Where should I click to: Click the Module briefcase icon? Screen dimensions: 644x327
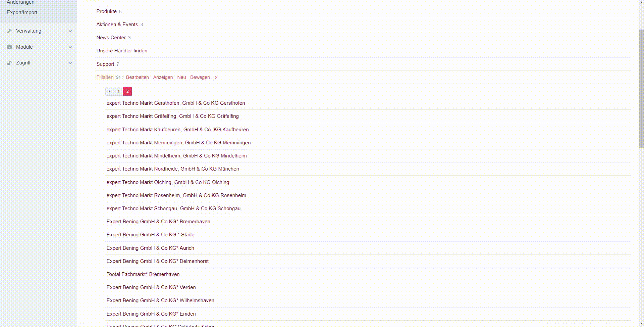coord(9,47)
